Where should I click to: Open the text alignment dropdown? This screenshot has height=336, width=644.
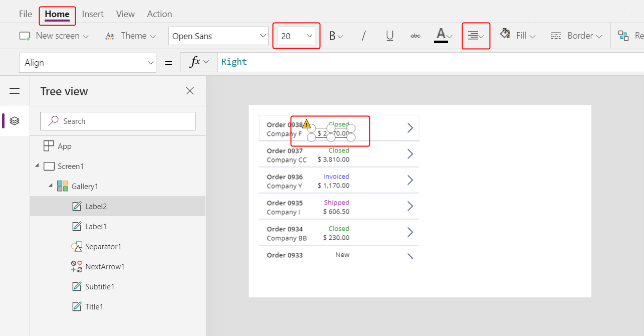click(476, 36)
